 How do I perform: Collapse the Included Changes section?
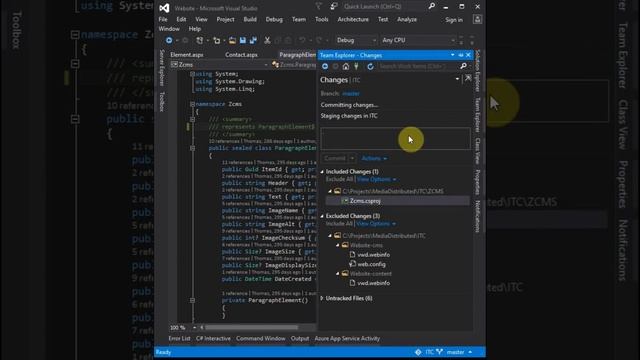click(322, 172)
